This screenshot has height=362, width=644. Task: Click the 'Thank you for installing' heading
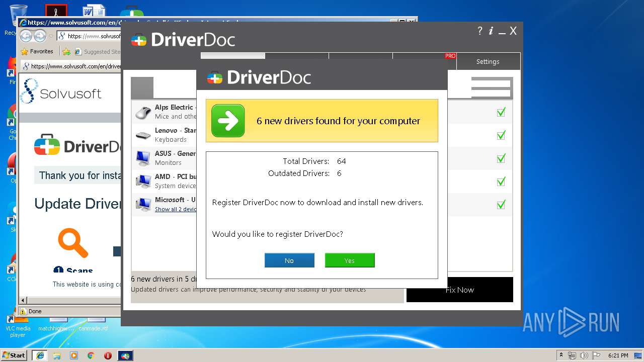(80, 175)
